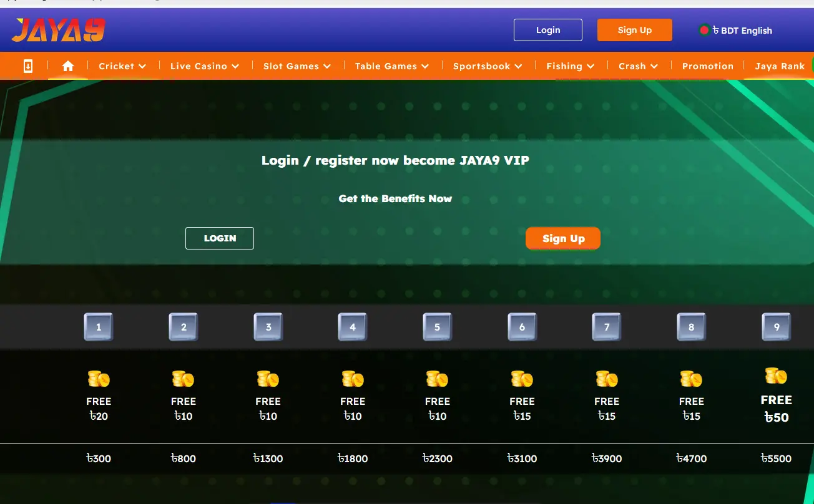Click the JAYA9 logo
814x504 pixels.
(x=58, y=30)
